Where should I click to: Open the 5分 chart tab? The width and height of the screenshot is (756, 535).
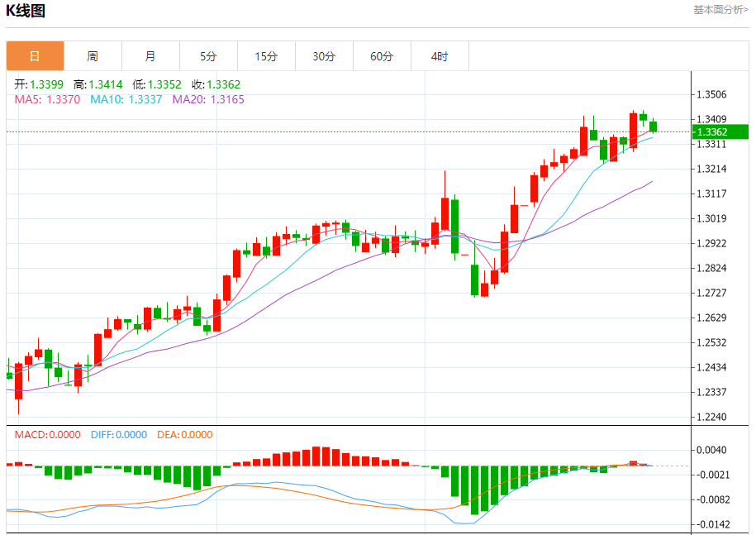[208, 56]
